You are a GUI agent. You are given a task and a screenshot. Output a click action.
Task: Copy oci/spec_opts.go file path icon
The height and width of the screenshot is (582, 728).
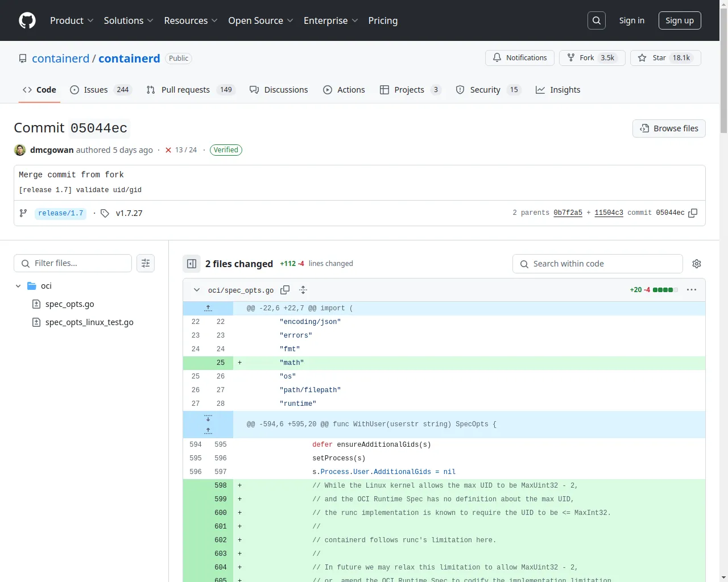click(x=285, y=290)
